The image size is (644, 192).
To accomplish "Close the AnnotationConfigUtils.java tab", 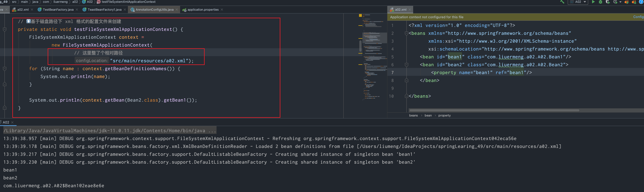I will point(177,10).
